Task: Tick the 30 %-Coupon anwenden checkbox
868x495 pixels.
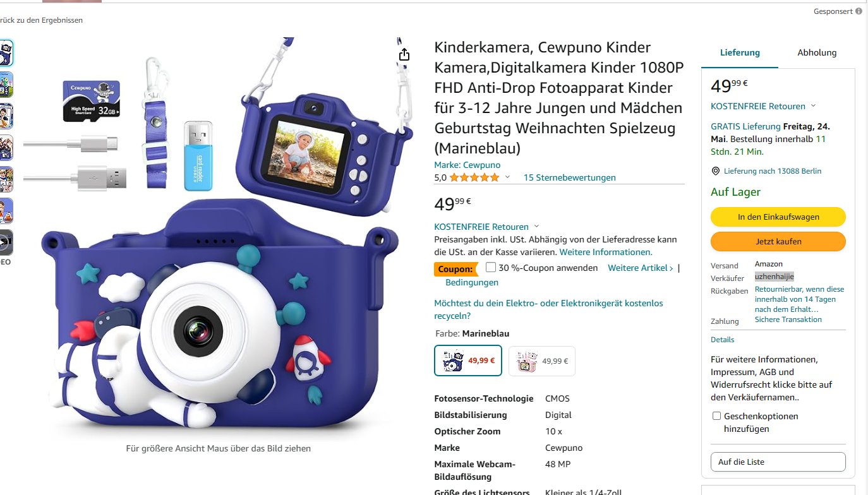Action: (x=491, y=267)
